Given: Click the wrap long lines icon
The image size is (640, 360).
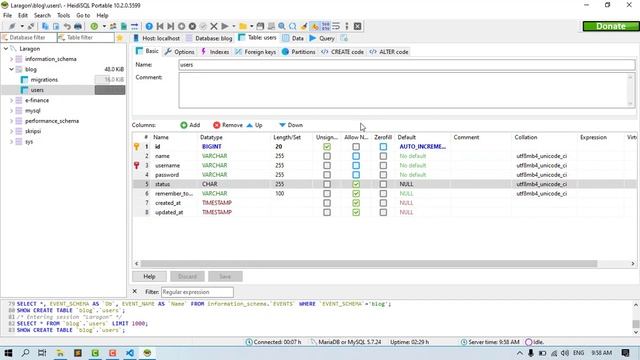Looking at the screenshot, I should 336,26.
